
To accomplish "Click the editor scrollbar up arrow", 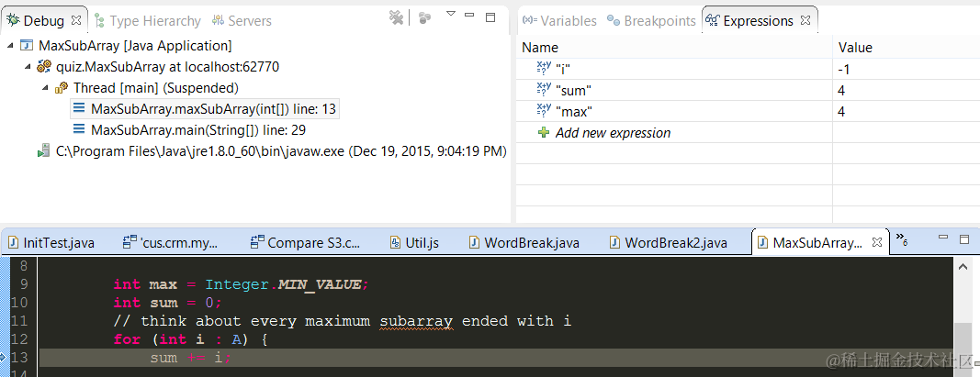I will [x=962, y=267].
